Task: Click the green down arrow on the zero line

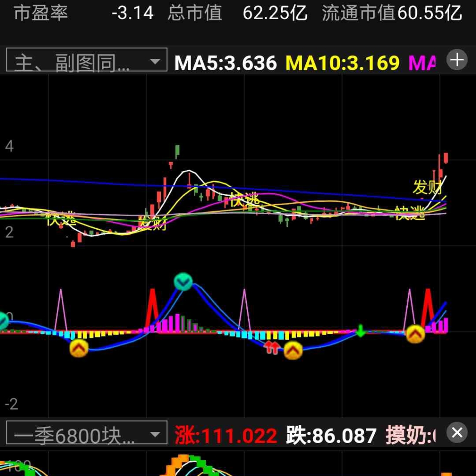Action: pyautogui.click(x=360, y=331)
